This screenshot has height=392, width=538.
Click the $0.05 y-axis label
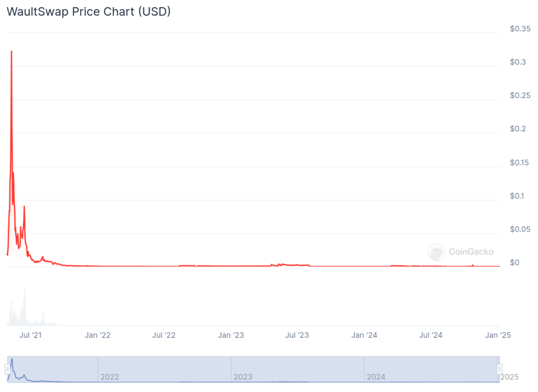(x=520, y=229)
